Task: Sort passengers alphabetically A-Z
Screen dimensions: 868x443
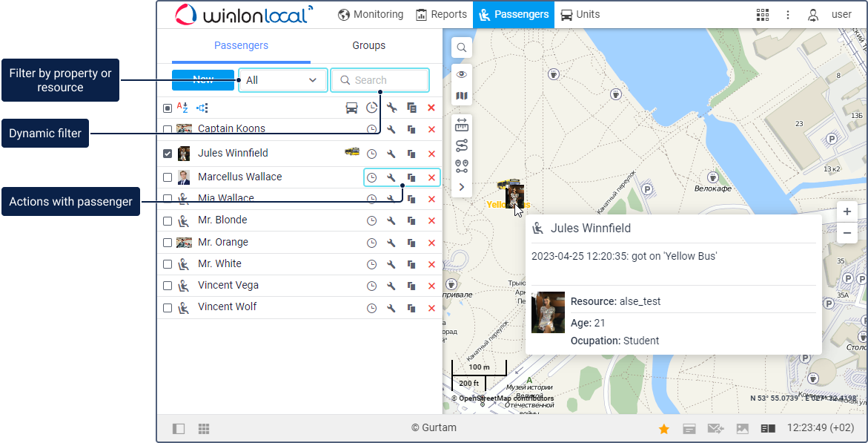Action: 182,108
